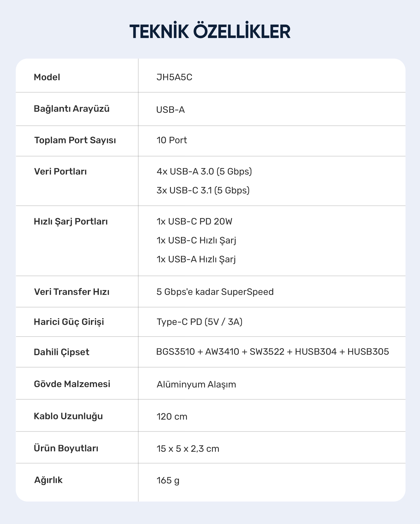Click the 15 x 5 x 2,3 cm value
This screenshot has width=420, height=524.
[x=188, y=448]
